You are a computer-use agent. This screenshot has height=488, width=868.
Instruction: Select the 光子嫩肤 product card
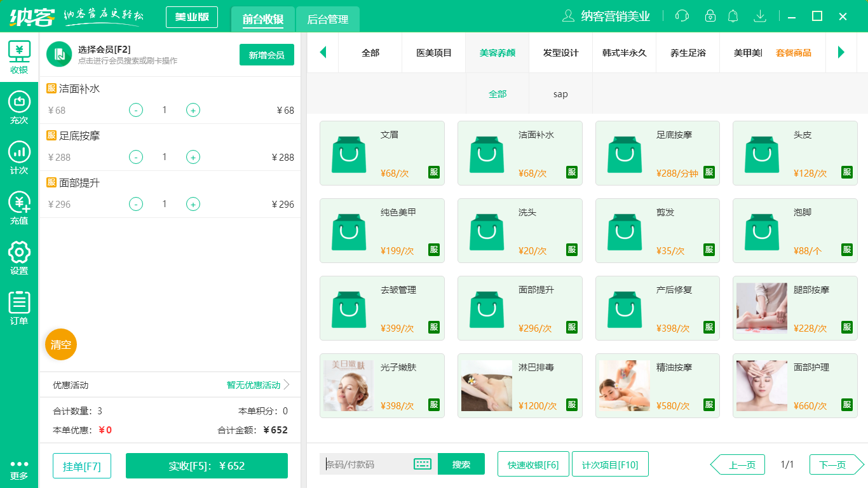[x=382, y=385]
